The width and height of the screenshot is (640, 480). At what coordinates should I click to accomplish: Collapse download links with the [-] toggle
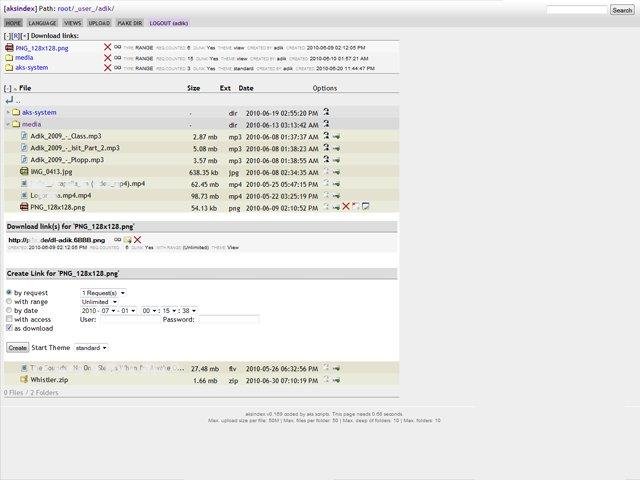7,36
